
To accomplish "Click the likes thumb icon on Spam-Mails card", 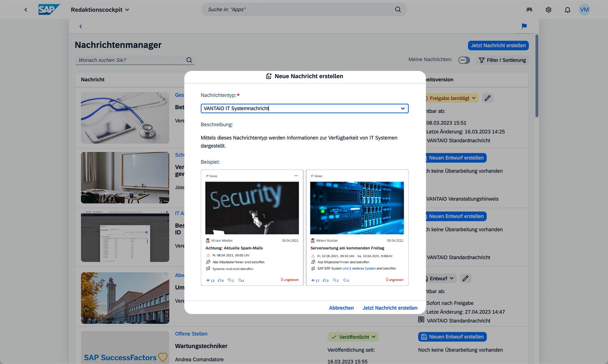I will (219, 280).
